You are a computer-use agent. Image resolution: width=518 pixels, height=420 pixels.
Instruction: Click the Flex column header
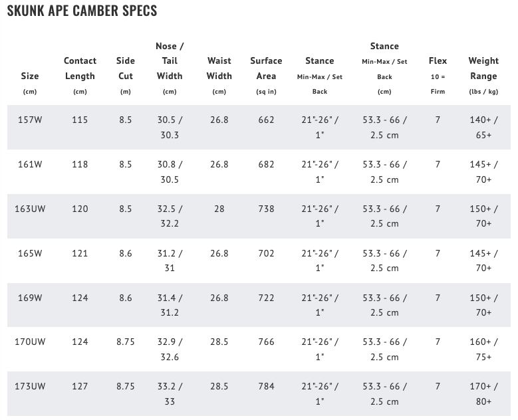tap(438, 61)
